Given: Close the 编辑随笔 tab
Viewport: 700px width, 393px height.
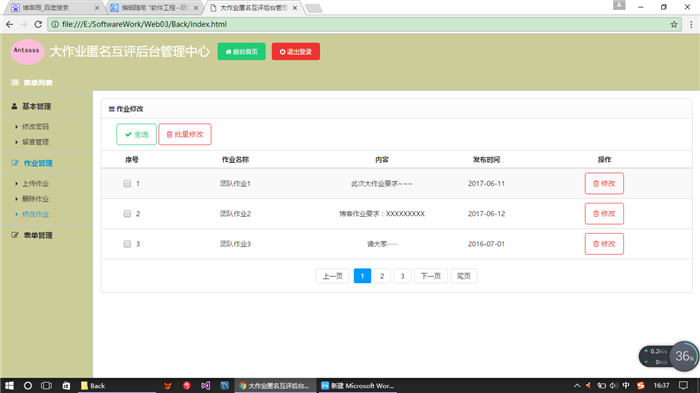Looking at the screenshot, I should 196,8.
